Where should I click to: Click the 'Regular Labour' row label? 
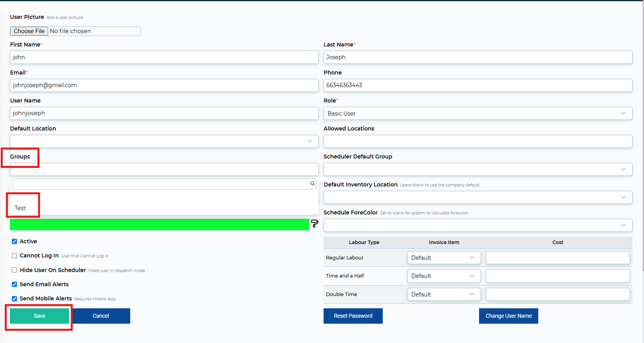(344, 258)
